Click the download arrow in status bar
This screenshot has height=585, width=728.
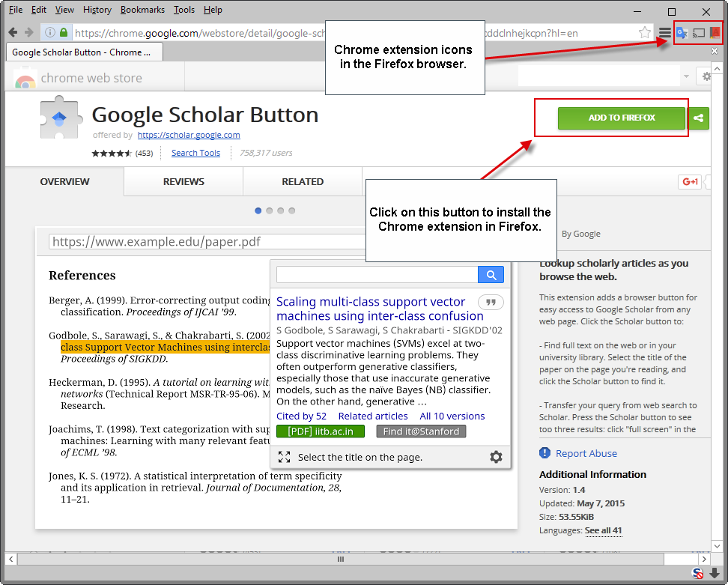click(x=715, y=574)
